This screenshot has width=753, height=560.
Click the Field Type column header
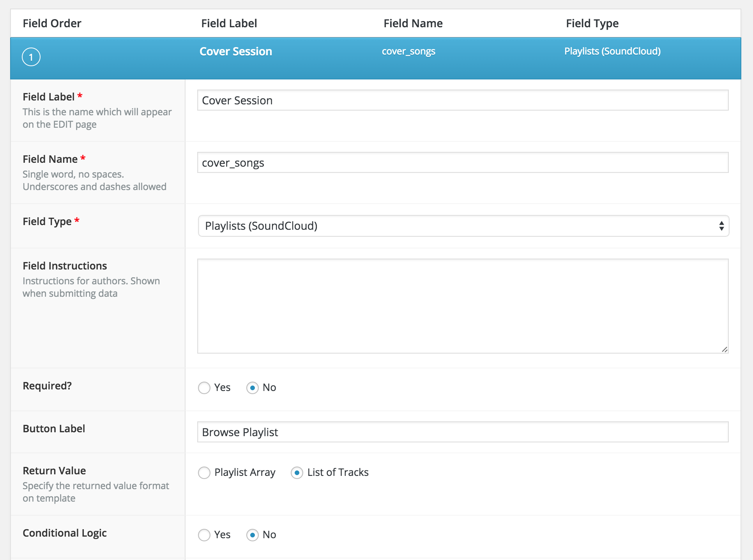point(592,23)
